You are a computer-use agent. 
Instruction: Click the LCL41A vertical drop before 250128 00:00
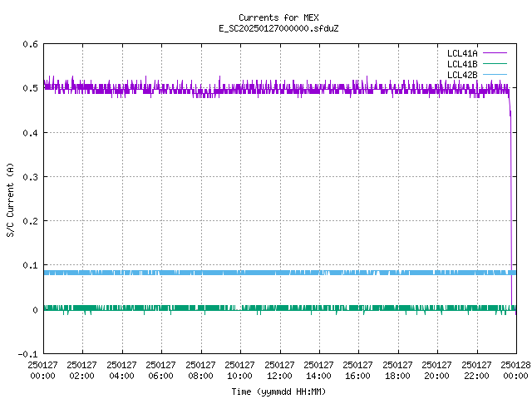511,210
